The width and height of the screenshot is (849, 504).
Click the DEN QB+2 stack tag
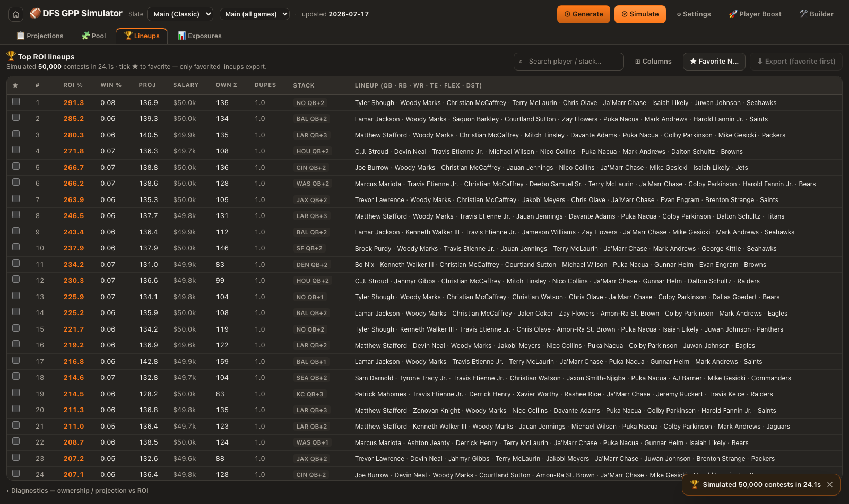pyautogui.click(x=312, y=265)
